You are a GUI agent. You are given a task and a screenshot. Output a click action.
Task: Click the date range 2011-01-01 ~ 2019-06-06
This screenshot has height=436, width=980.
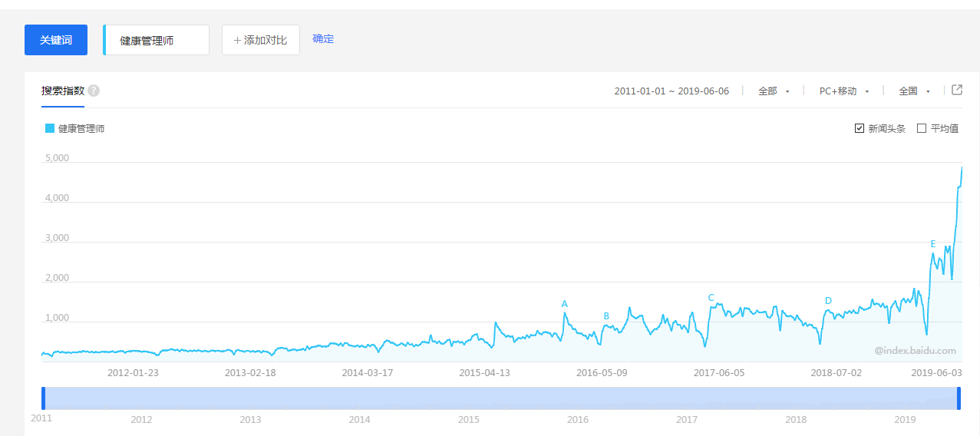(x=671, y=91)
